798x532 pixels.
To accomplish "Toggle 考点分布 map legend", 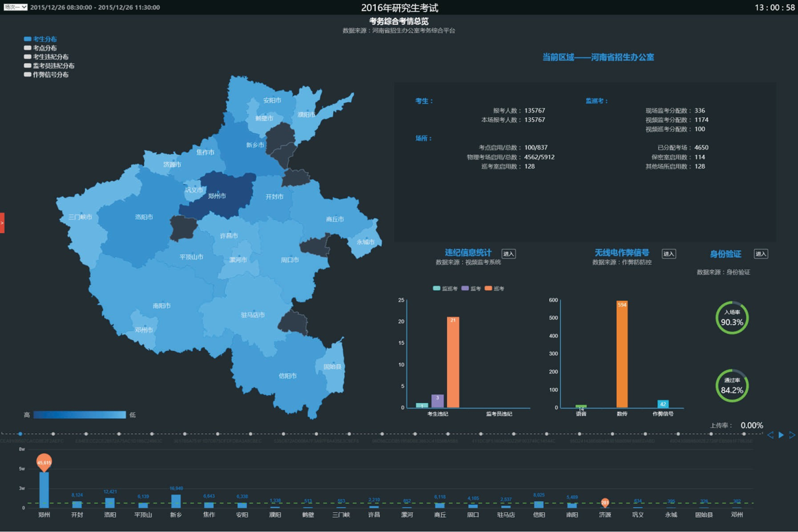I will (40, 48).
